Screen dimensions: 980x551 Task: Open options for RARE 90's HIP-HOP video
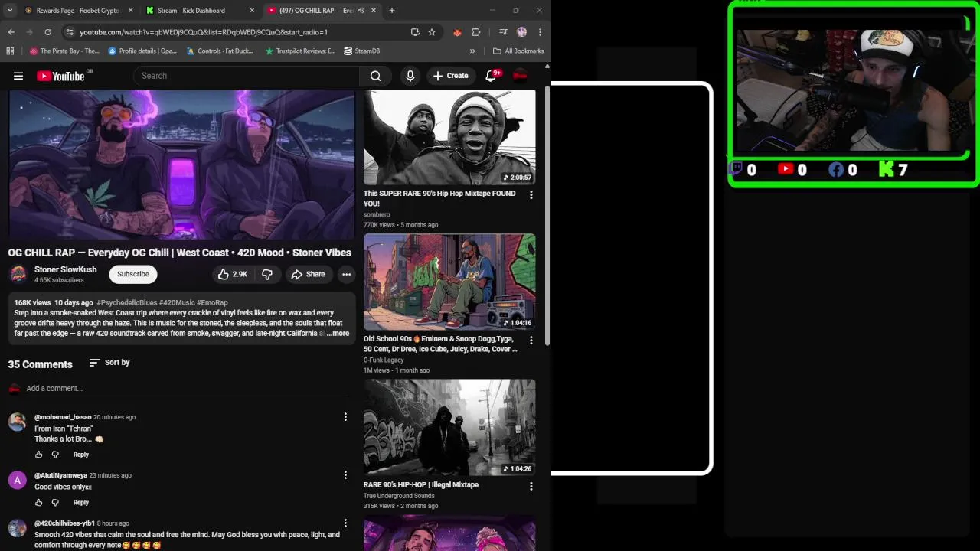click(531, 486)
